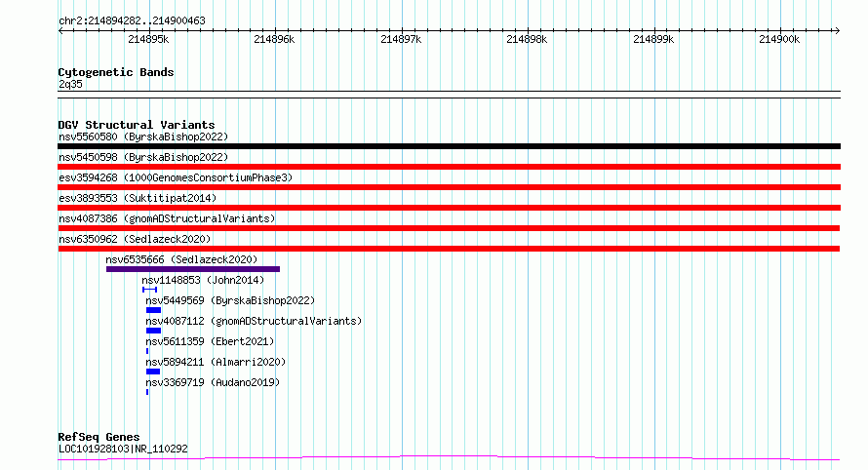
Task: Click nsv6535666 (Sedlazeck2020) variant label
Action: click(x=181, y=259)
